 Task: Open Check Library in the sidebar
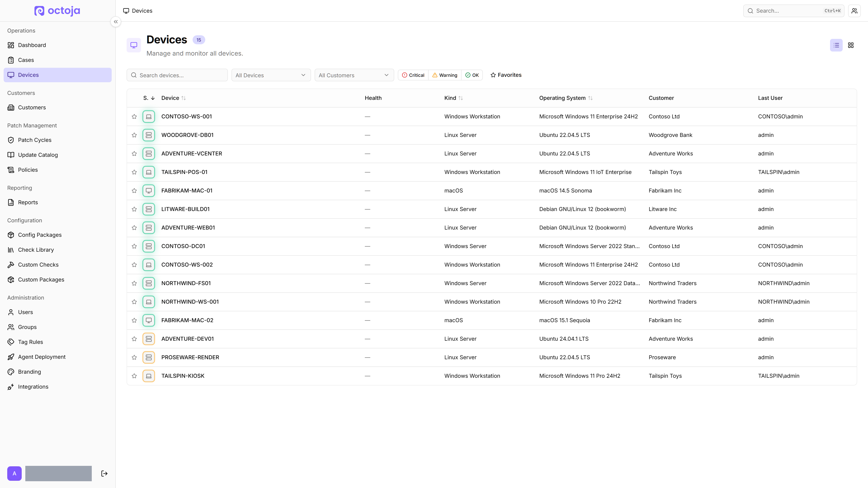(x=58, y=250)
